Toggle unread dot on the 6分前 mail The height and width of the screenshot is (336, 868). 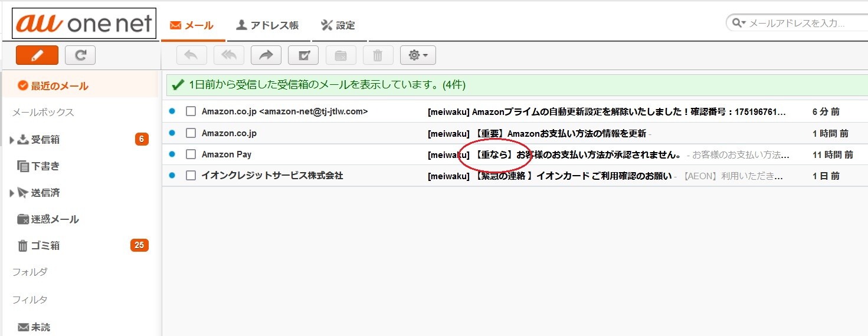pyautogui.click(x=172, y=111)
